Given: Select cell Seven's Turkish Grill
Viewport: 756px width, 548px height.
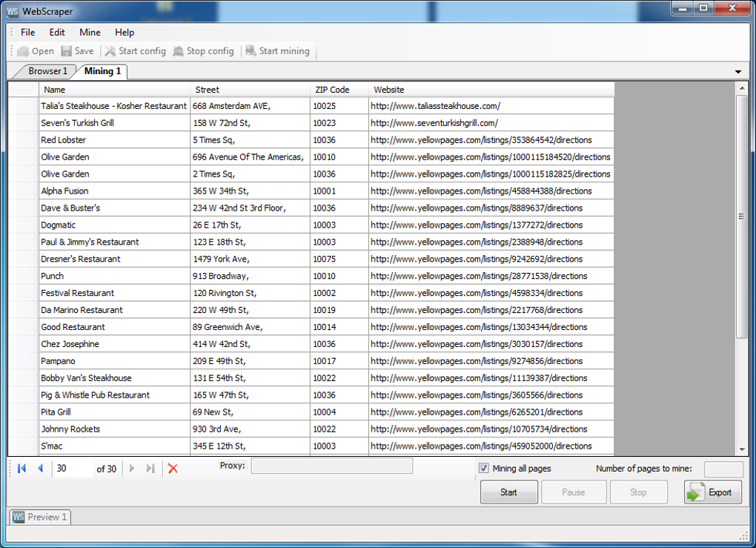Looking at the screenshot, I should 114,123.
